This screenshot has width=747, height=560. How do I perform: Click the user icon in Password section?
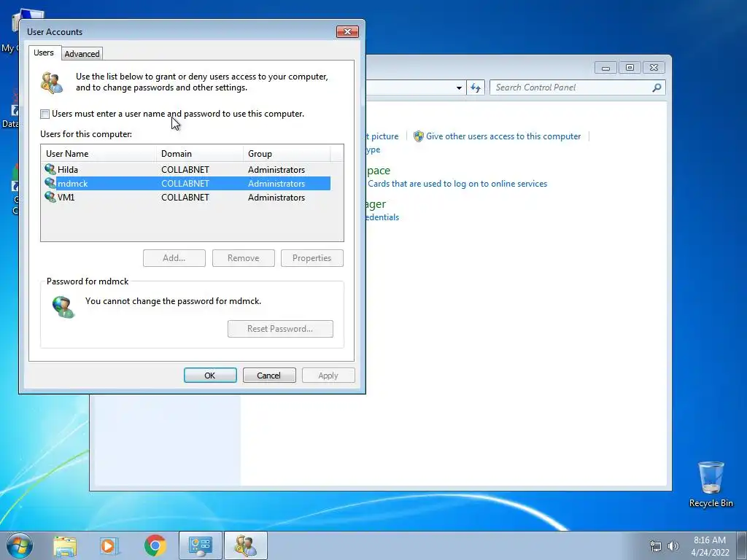click(63, 307)
